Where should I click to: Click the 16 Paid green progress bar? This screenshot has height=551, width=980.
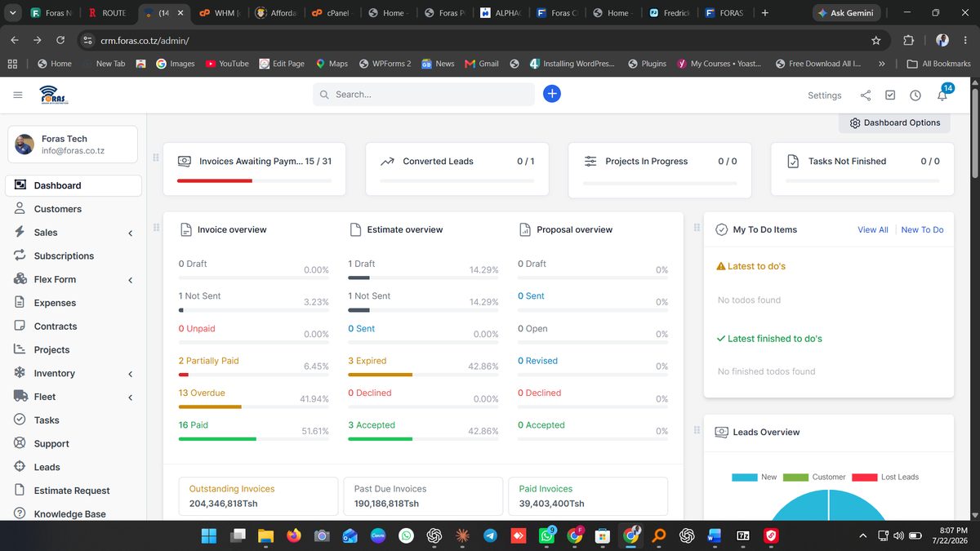[217, 439]
